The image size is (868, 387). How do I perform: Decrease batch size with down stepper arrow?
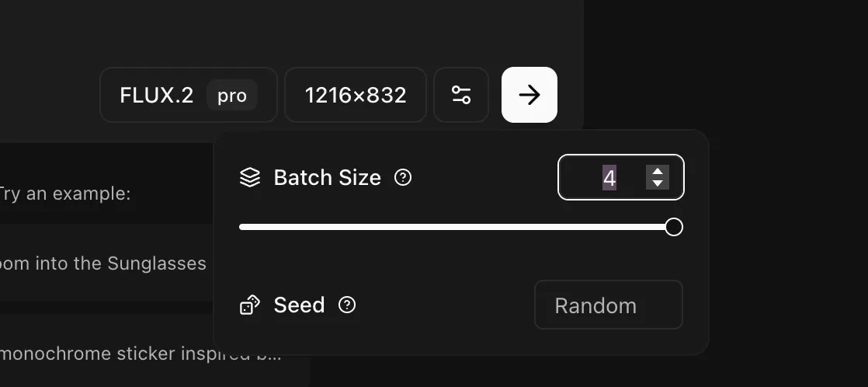(658, 183)
